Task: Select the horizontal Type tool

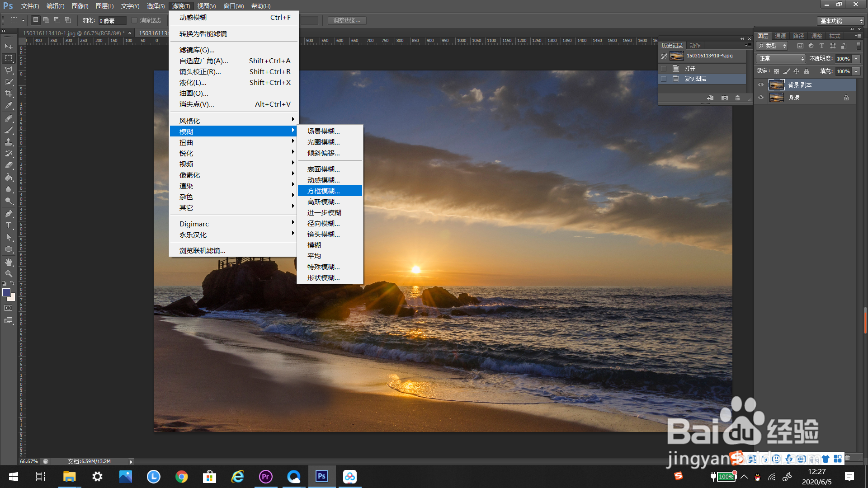Action: click(9, 225)
